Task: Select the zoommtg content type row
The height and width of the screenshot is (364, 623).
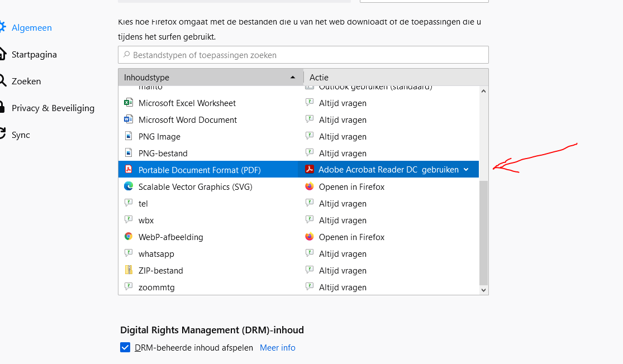Action: (x=298, y=287)
